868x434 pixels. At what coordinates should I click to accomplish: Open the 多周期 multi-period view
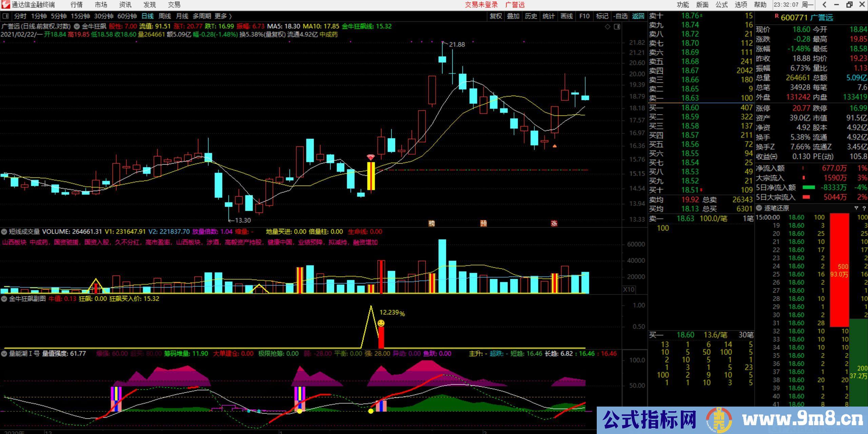click(x=202, y=16)
